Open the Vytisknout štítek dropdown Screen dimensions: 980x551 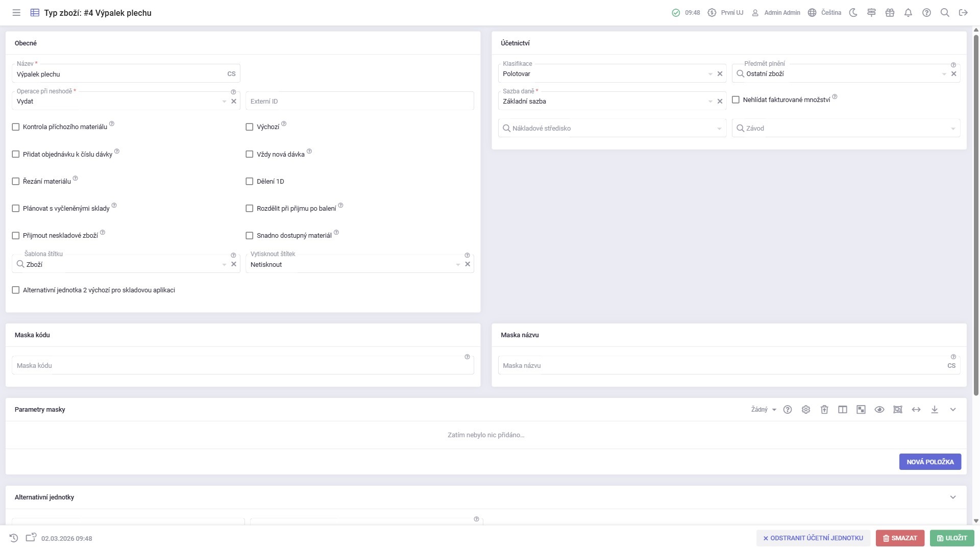tap(458, 264)
